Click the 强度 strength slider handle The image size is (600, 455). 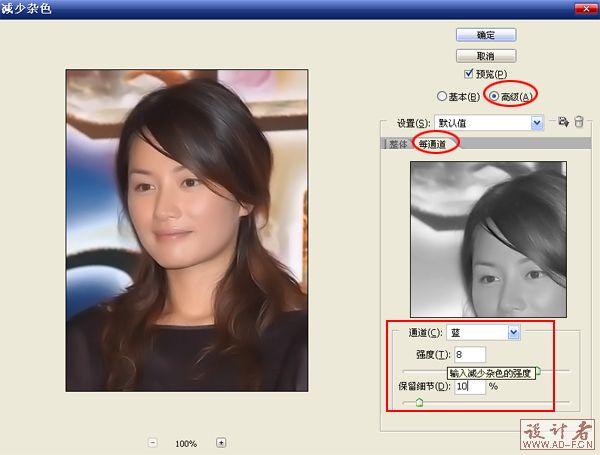point(537,371)
